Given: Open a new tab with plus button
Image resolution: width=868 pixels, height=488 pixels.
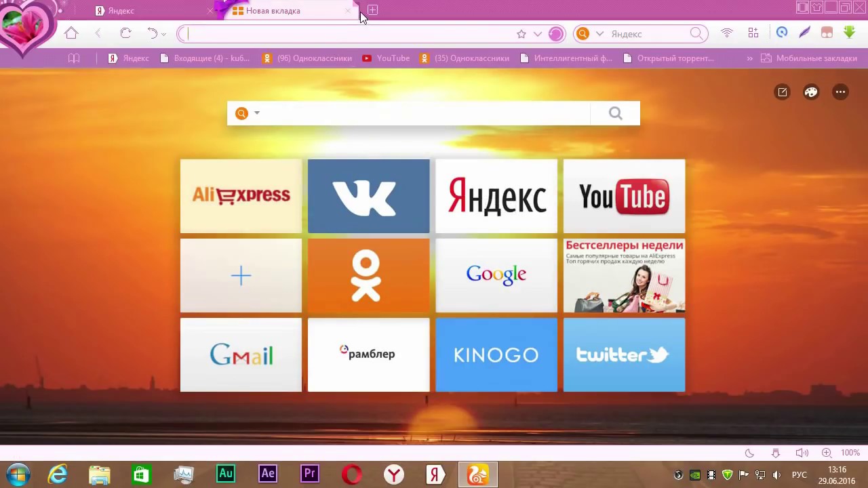Looking at the screenshot, I should pyautogui.click(x=372, y=10).
